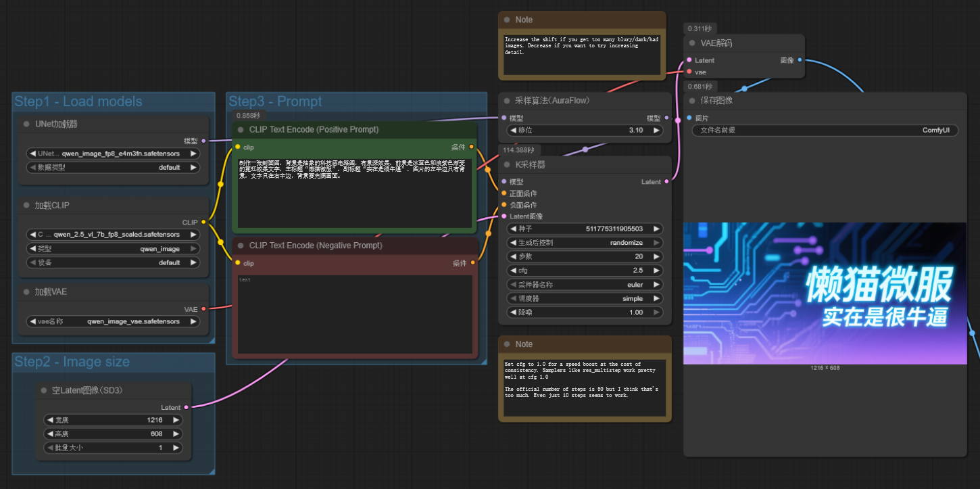Select the Step1 - Load models group title
Screen dimensions: 980x489
pyautogui.click(x=78, y=101)
